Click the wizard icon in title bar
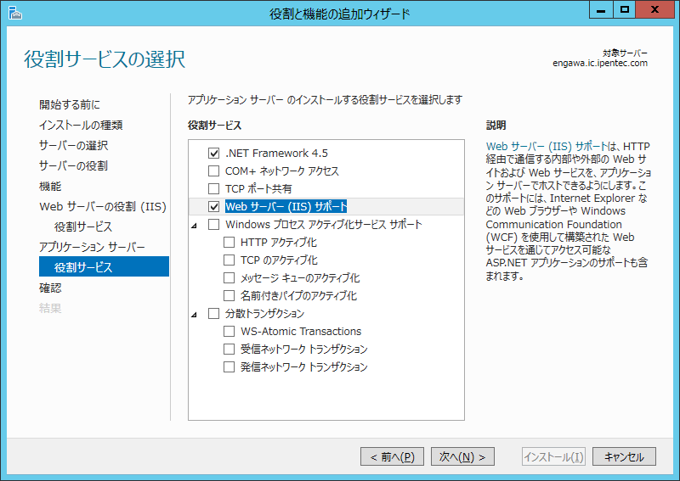Image resolution: width=680 pixels, height=481 pixels. pos(15,13)
